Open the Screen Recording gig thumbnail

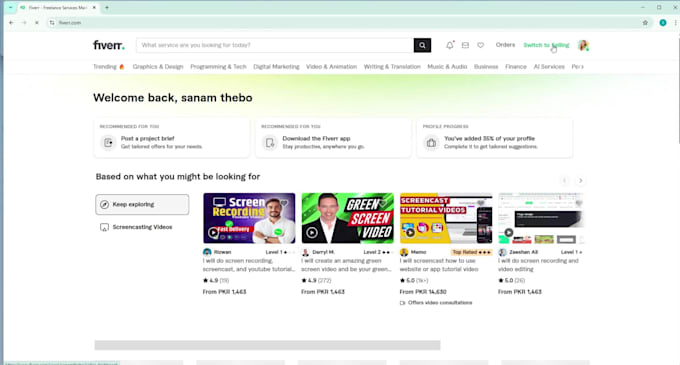pyautogui.click(x=249, y=218)
